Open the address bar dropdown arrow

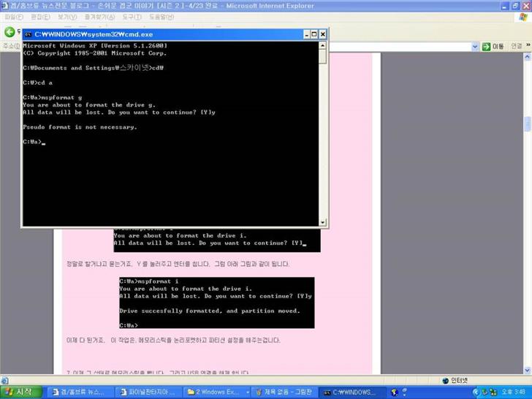(475, 47)
